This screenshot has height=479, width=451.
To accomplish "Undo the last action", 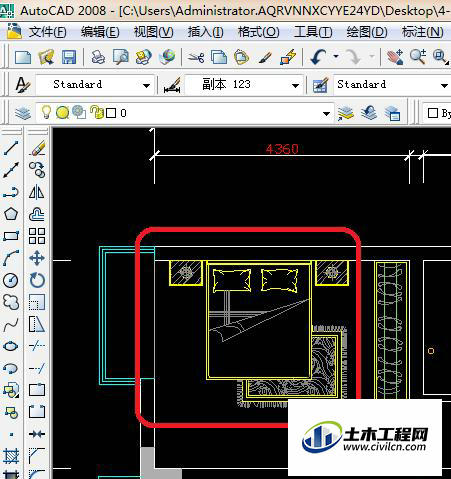I will click(x=319, y=57).
